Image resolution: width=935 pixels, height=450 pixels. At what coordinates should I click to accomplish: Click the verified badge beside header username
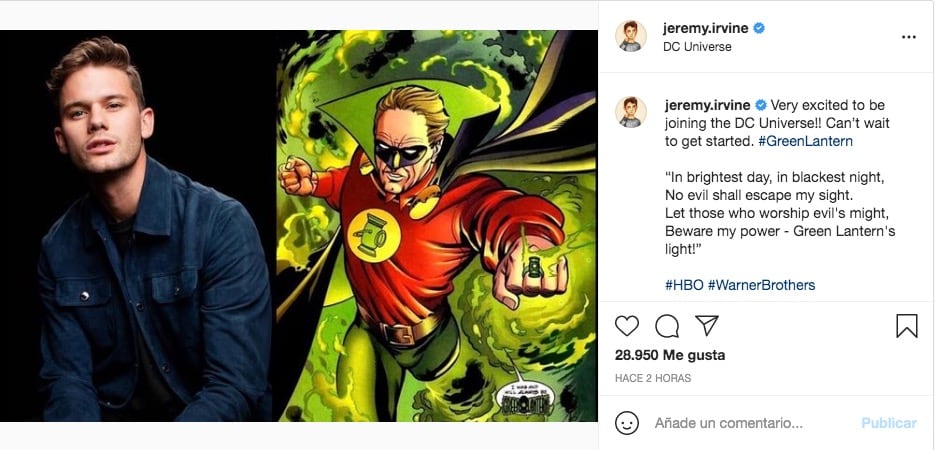pos(759,28)
